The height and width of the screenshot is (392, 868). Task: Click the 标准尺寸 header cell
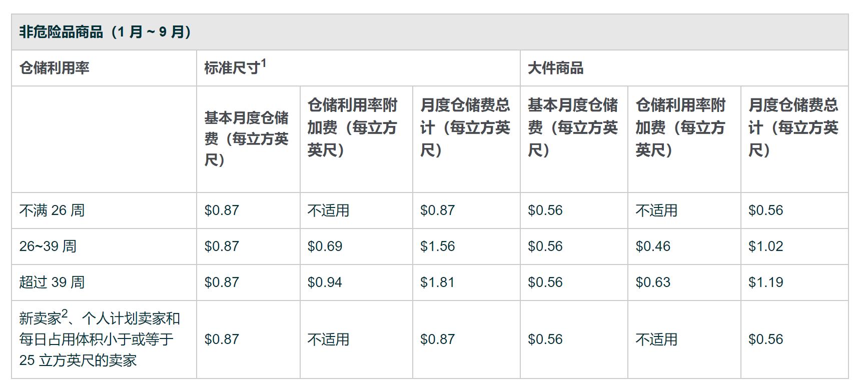pyautogui.click(x=232, y=68)
